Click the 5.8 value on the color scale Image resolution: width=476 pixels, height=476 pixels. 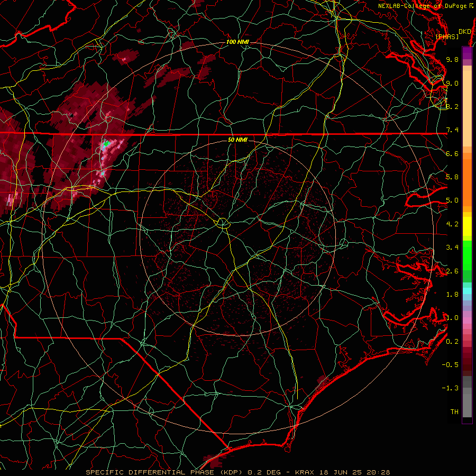452,177
